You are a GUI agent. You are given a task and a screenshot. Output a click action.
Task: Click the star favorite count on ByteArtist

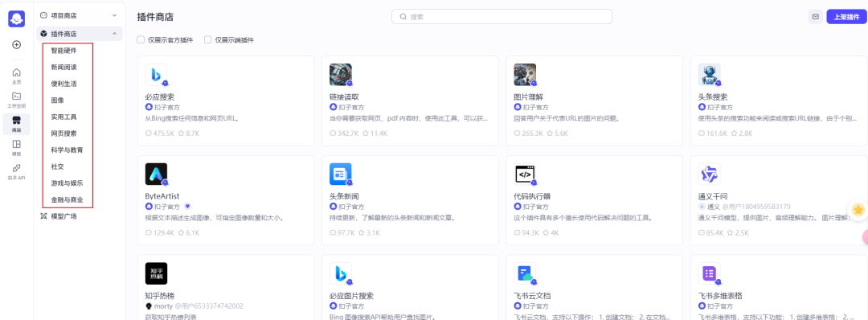point(188,233)
